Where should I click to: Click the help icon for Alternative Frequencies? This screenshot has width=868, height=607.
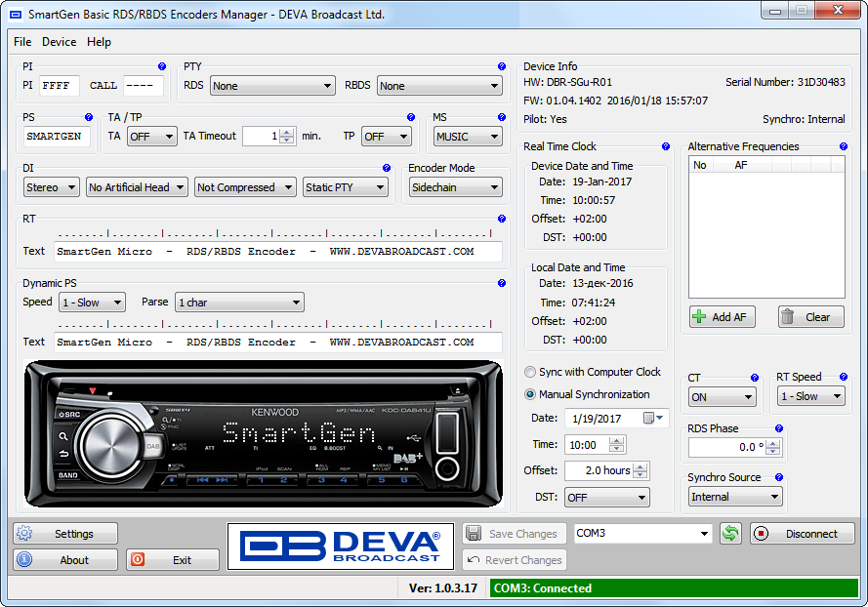[x=843, y=146]
